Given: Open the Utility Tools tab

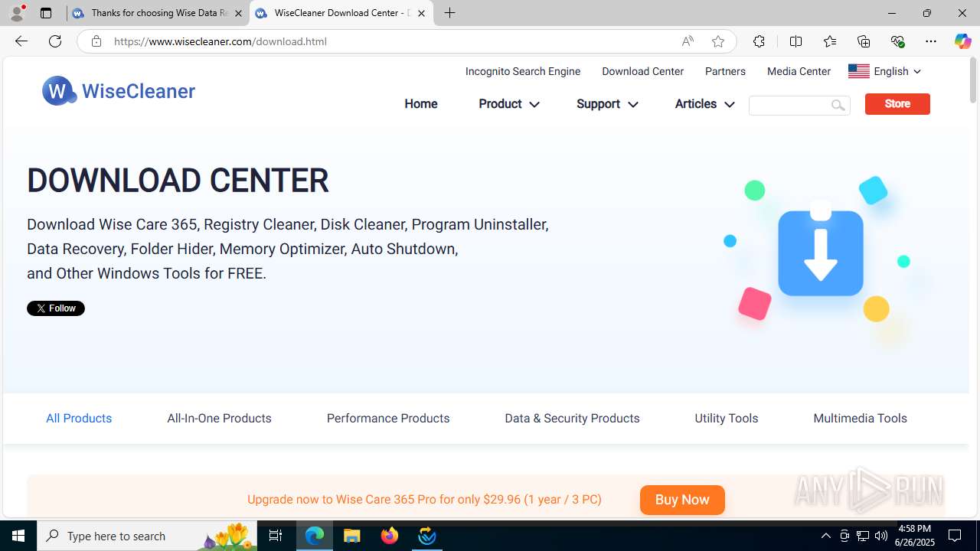Looking at the screenshot, I should 727,418.
